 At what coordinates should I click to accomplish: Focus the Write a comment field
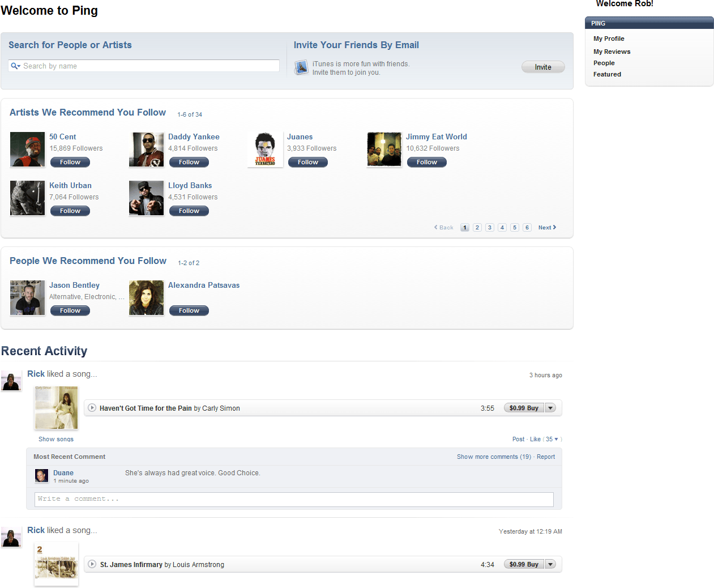[294, 499]
